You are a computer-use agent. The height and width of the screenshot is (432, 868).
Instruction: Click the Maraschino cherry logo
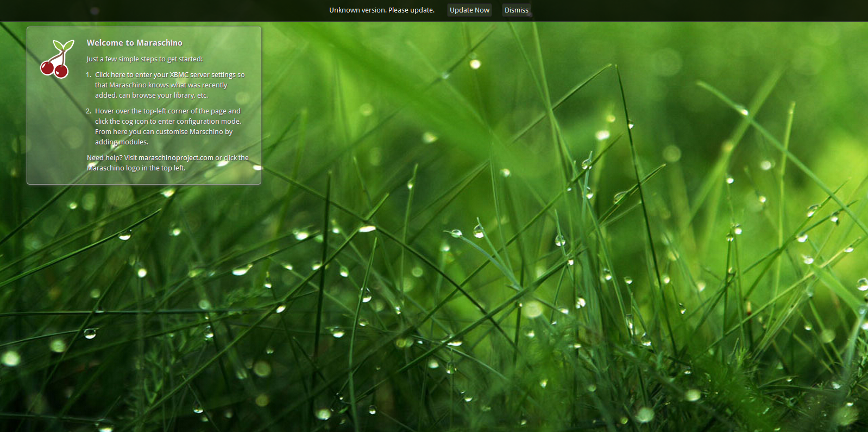tap(56, 59)
